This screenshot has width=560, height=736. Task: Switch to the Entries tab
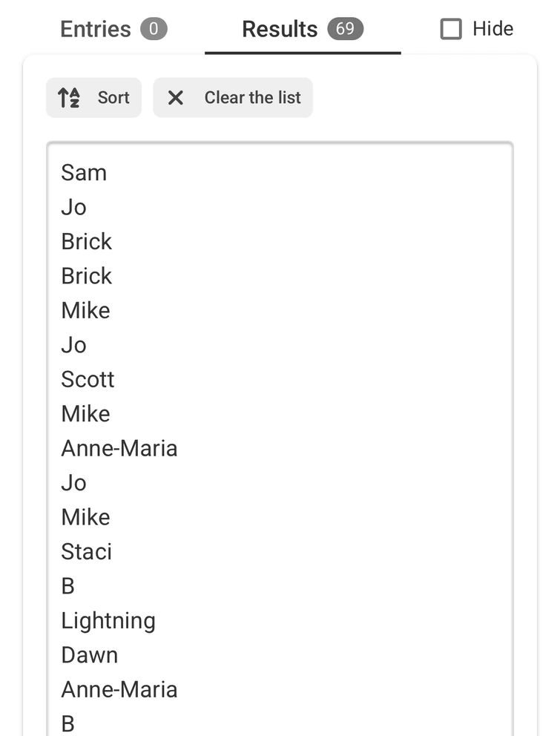(96, 30)
